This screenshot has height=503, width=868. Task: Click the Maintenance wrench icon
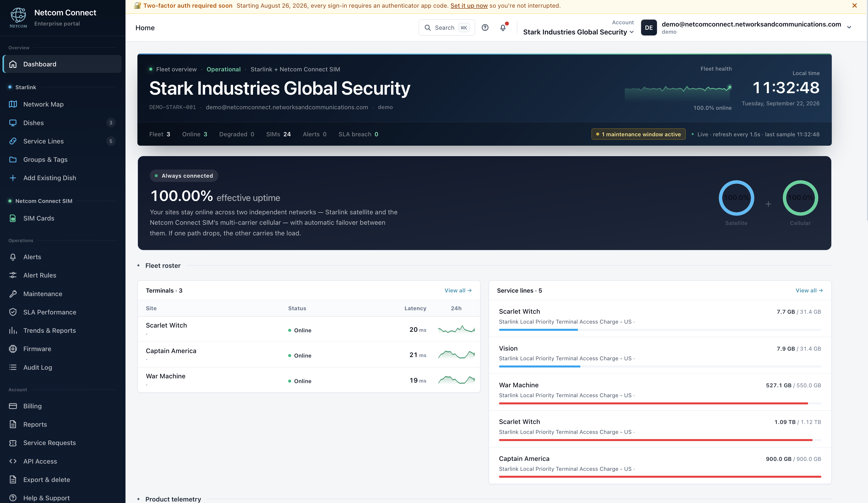[13, 294]
